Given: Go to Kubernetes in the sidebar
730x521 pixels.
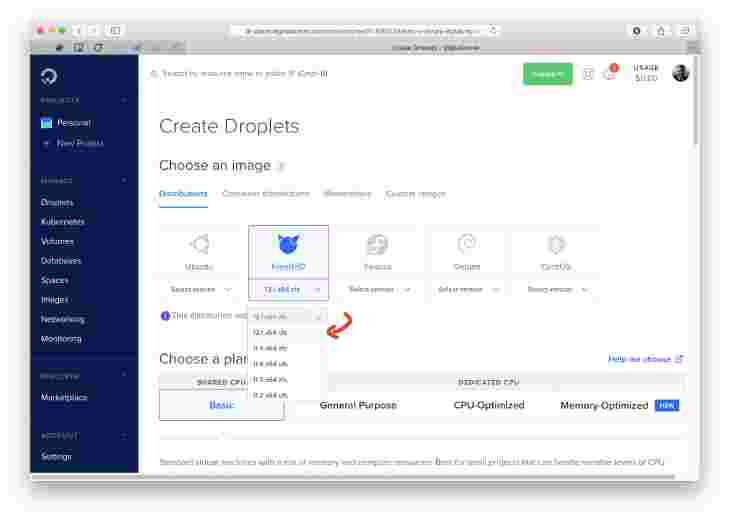Looking at the screenshot, I should pos(62,222).
